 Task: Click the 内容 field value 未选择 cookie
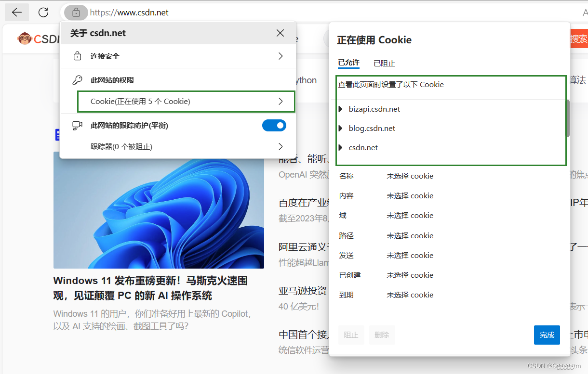[410, 196]
